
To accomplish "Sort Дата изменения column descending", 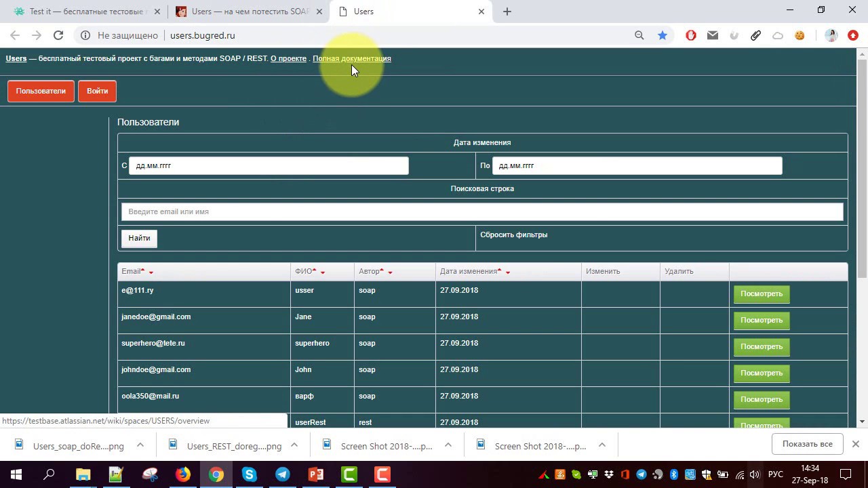I will [508, 272].
